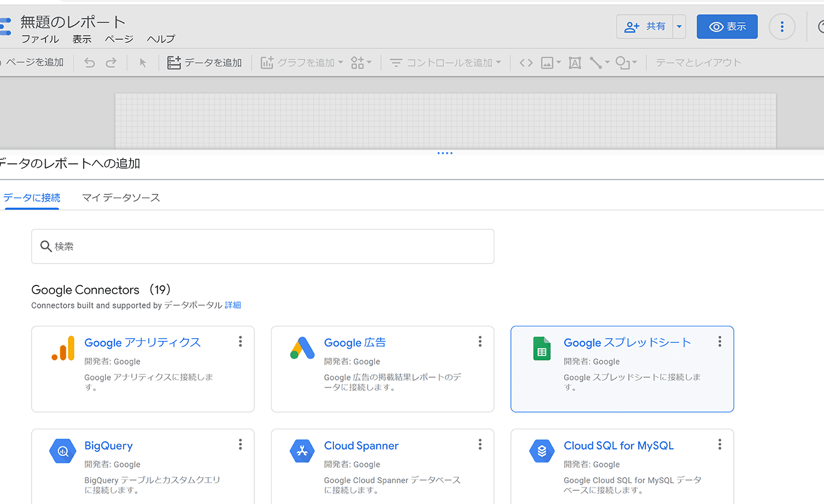Select Google スプレッドシート connector

(622, 369)
